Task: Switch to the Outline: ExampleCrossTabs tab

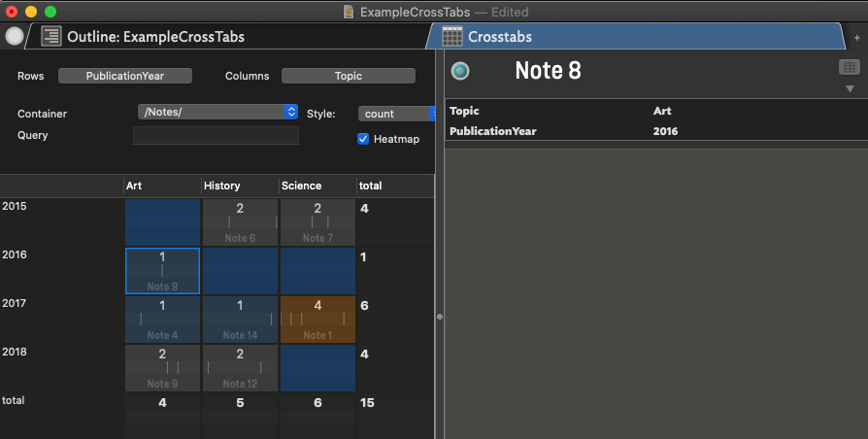Action: click(155, 37)
